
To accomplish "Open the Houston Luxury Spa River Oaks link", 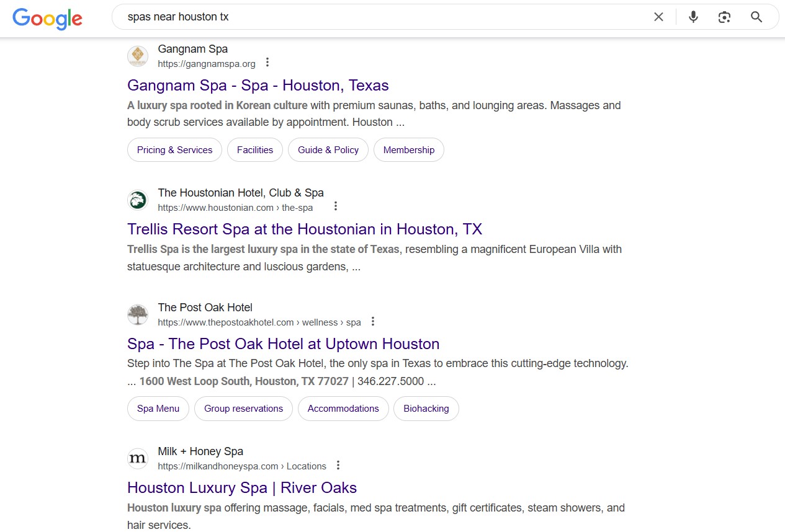I will point(241,487).
